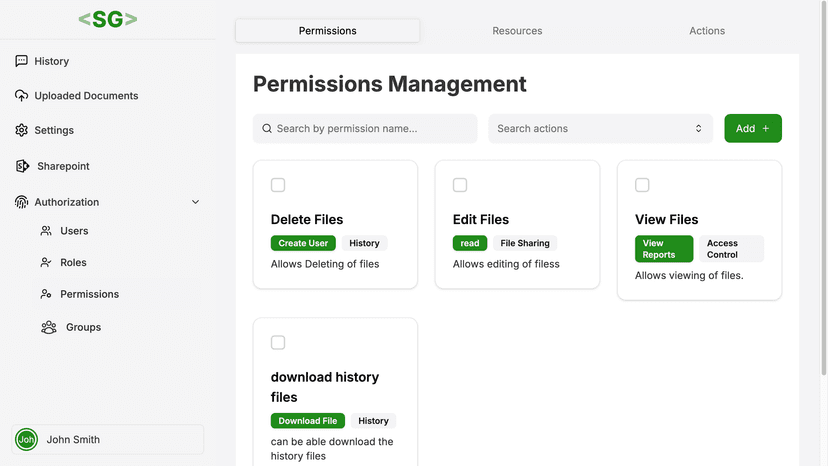Tick the download history files checkbox
The height and width of the screenshot is (466, 828).
(x=278, y=342)
